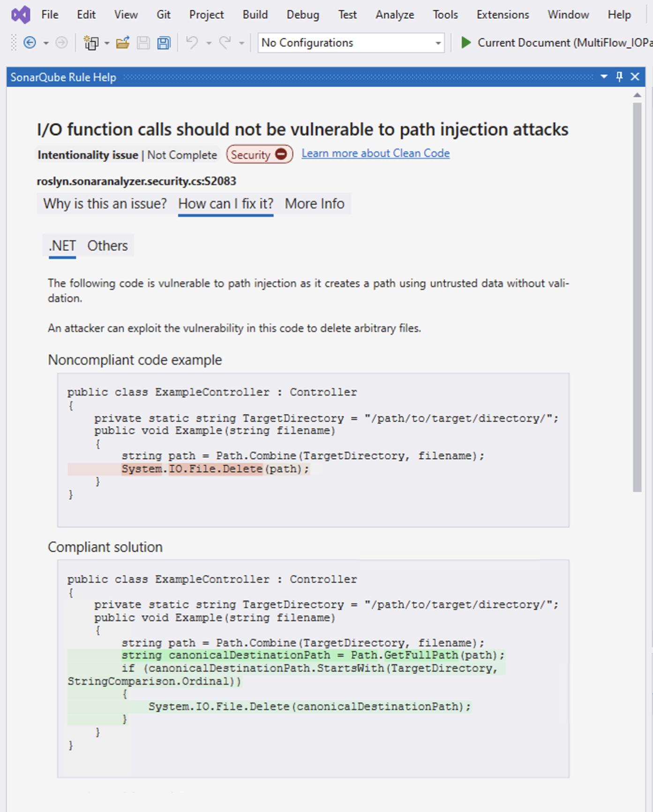The height and width of the screenshot is (812, 653).
Task: Start Current Document with green play icon
Action: pyautogui.click(x=465, y=43)
